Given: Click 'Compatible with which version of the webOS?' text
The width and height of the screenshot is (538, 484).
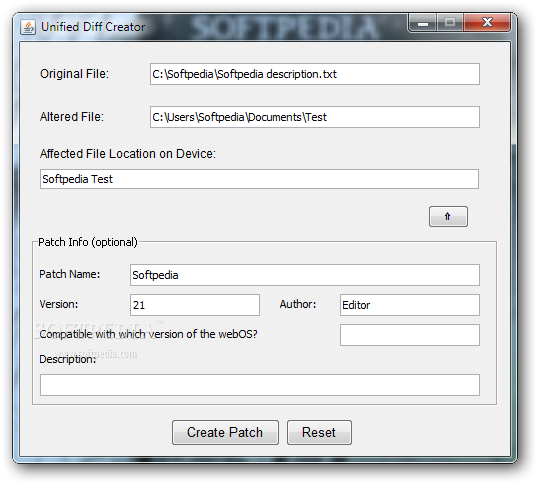Looking at the screenshot, I should click(x=148, y=334).
